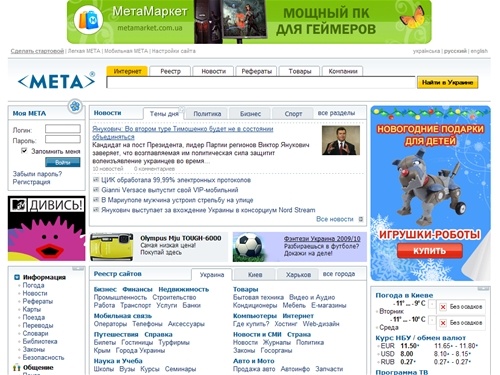This screenshot has height=375, width=500.
Task: Click the Информация section icon
Action: pos(17,277)
